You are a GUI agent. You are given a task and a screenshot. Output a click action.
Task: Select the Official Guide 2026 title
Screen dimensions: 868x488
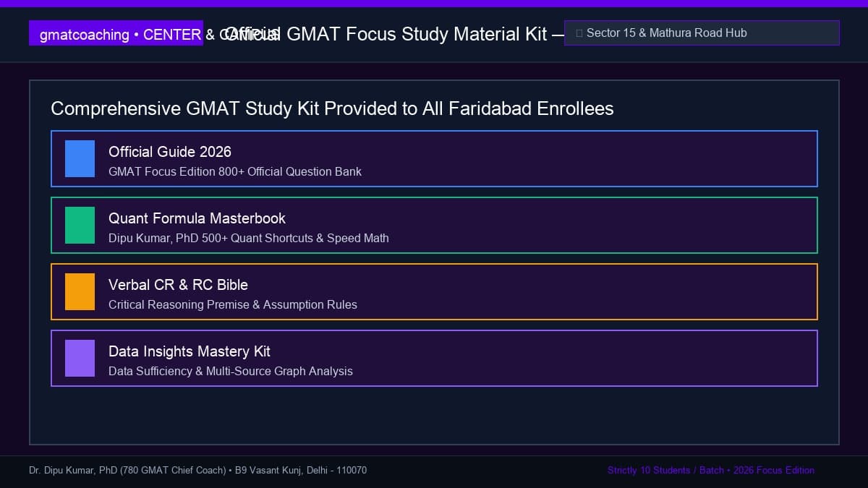[x=170, y=152]
